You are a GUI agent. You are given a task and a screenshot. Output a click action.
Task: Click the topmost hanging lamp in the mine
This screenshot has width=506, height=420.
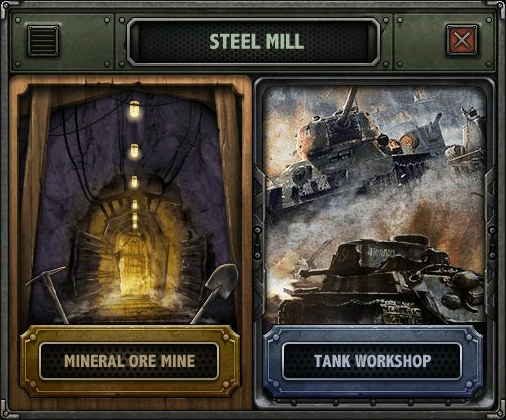(134, 109)
